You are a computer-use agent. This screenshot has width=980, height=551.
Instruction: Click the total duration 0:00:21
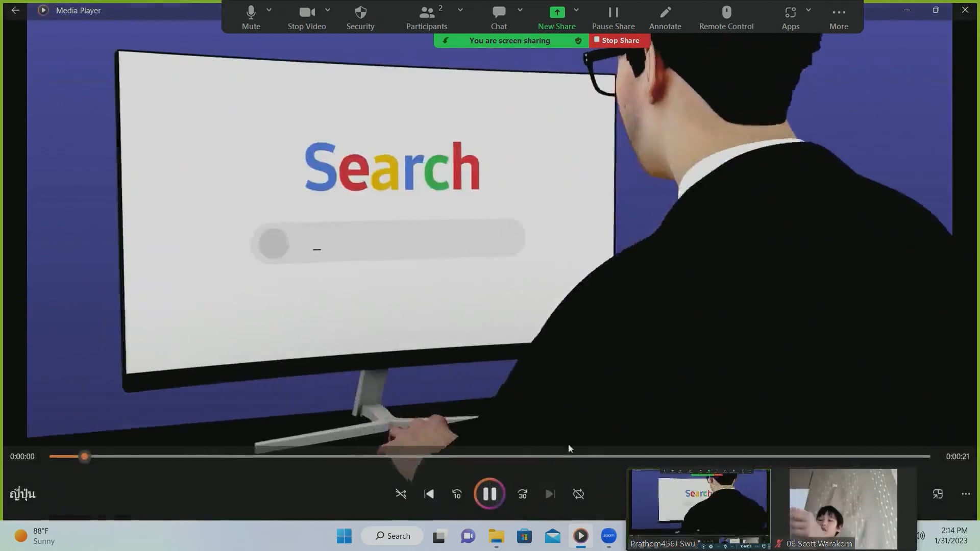(x=957, y=457)
